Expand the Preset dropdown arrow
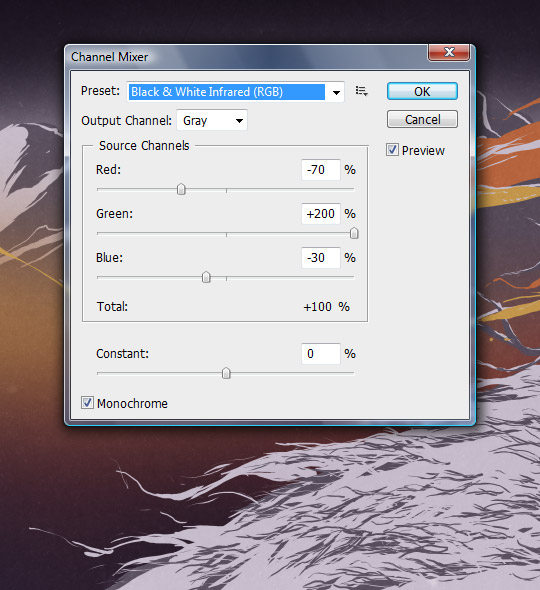 pyautogui.click(x=336, y=92)
